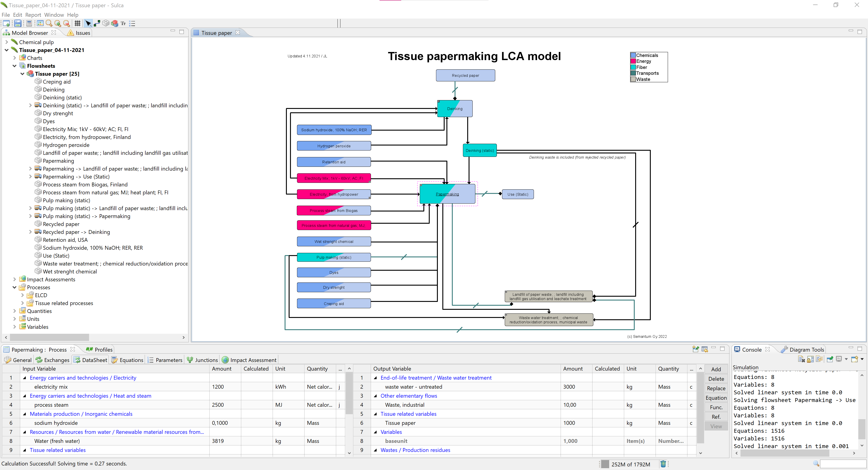This screenshot has width=868, height=470.
Task: Select the connection tool in the toolbar
Action: (x=97, y=23)
